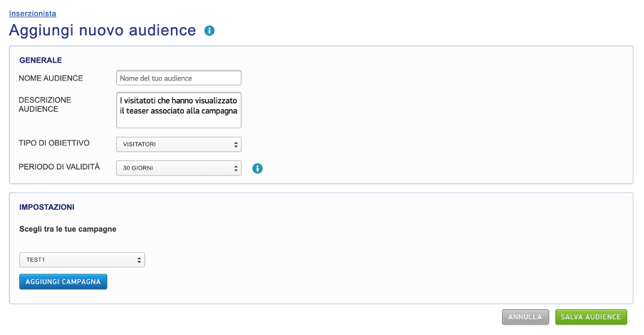Click the Periodo di Validità label
Viewport: 644px width, 335px height.
click(x=59, y=167)
